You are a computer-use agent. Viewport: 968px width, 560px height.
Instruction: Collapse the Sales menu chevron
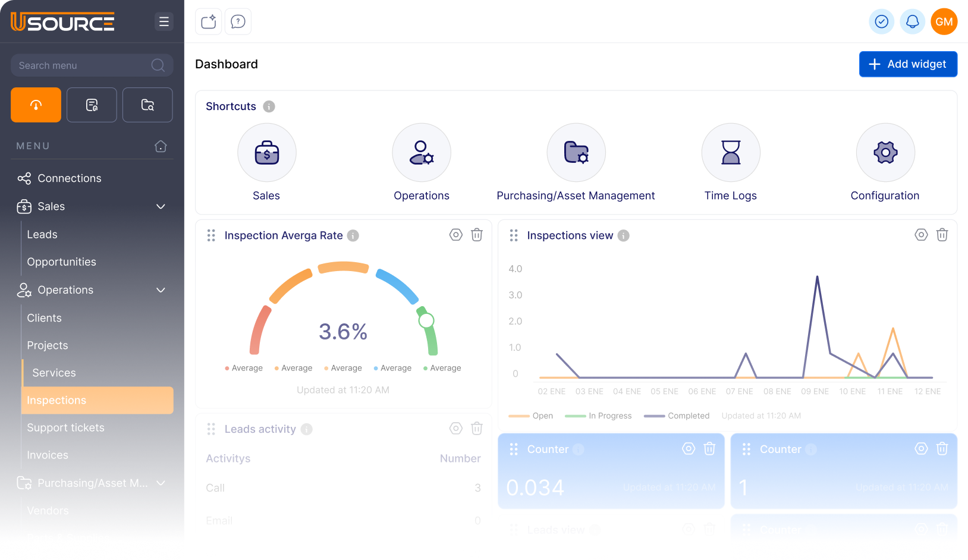(161, 206)
